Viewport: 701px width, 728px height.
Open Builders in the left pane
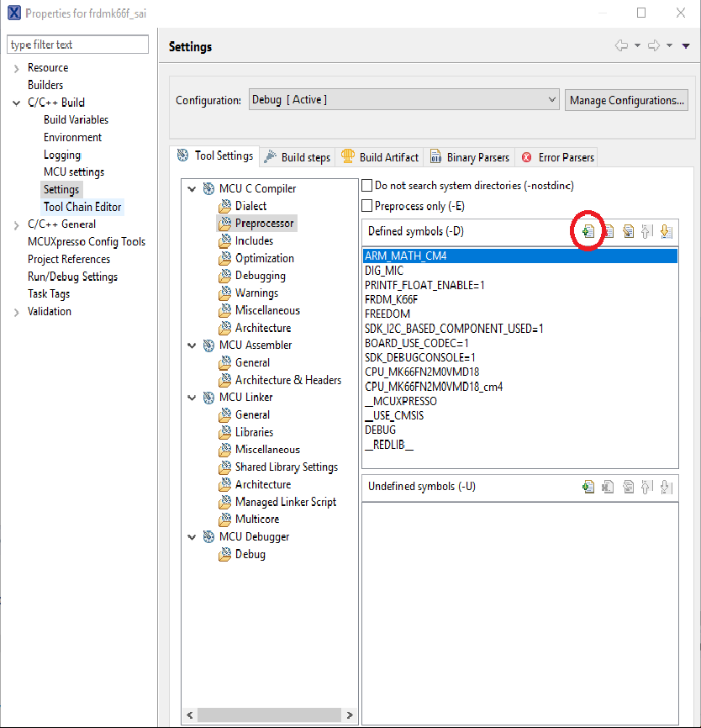(x=45, y=85)
